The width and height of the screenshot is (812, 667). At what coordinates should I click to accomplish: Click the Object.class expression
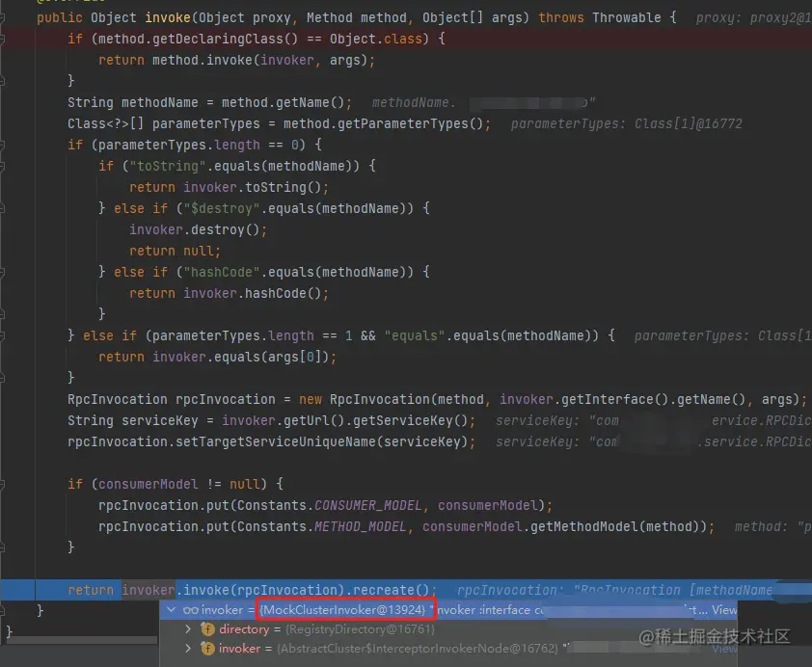point(375,39)
